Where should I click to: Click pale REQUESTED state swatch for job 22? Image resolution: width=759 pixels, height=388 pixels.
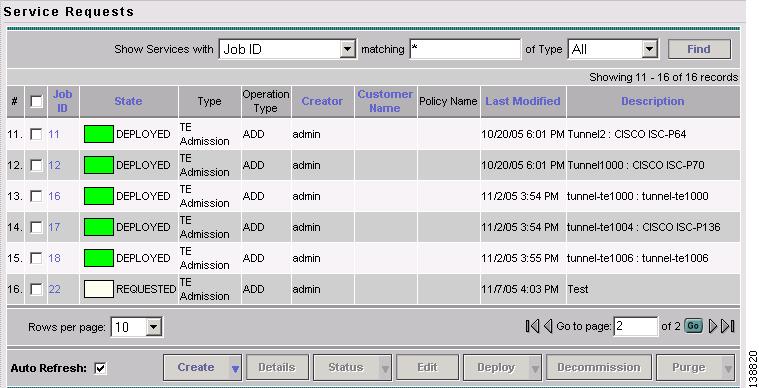(x=99, y=289)
